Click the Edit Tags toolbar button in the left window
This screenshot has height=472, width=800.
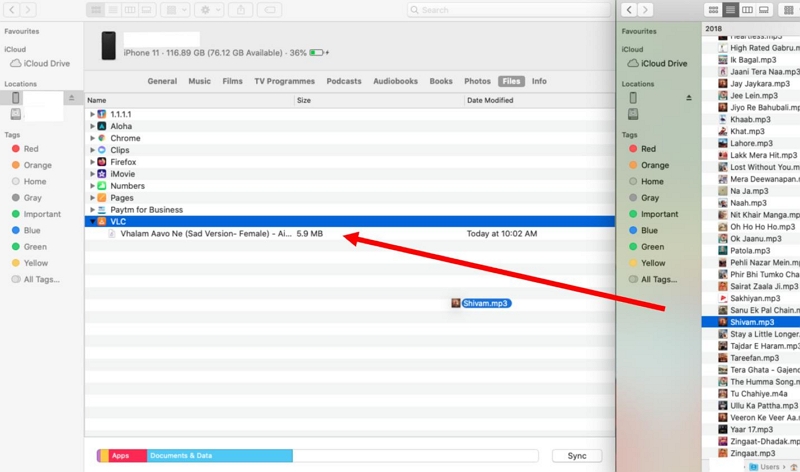(270, 10)
